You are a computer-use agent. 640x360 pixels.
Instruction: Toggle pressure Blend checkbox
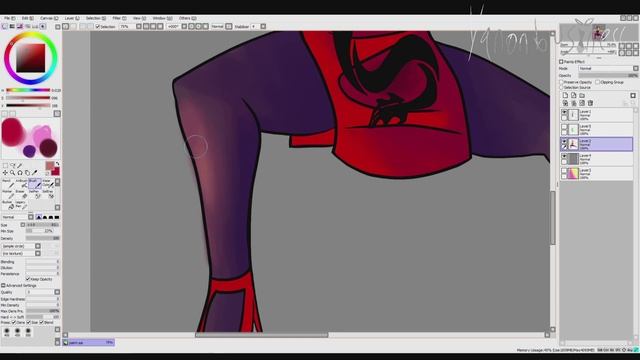point(42,322)
